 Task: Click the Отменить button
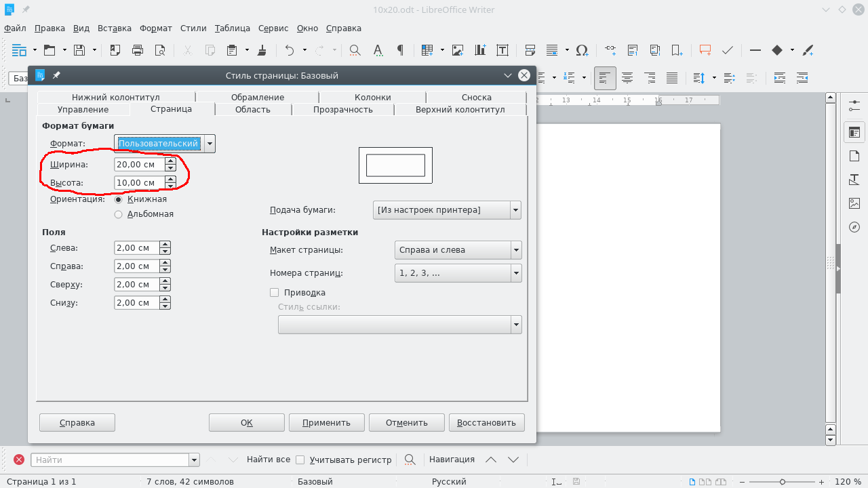406,422
